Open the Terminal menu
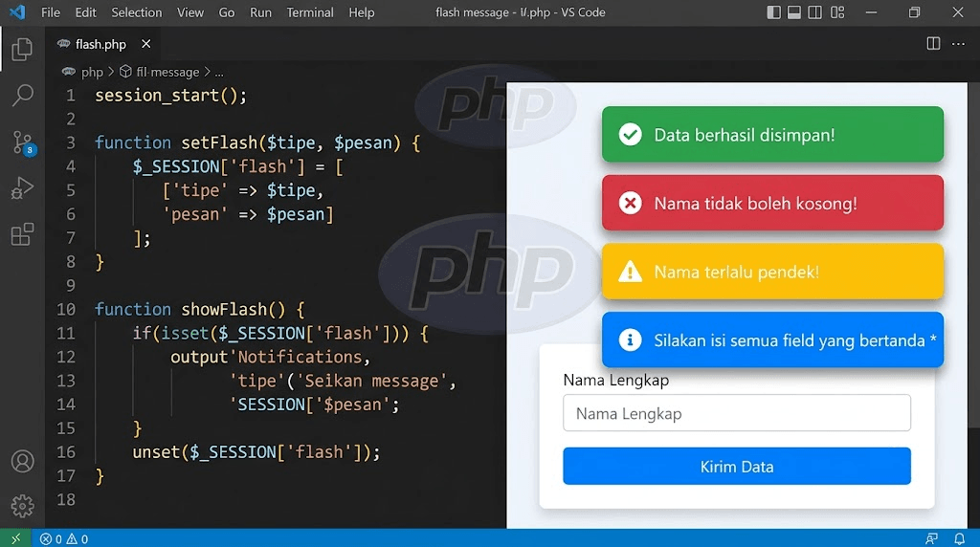 tap(310, 12)
